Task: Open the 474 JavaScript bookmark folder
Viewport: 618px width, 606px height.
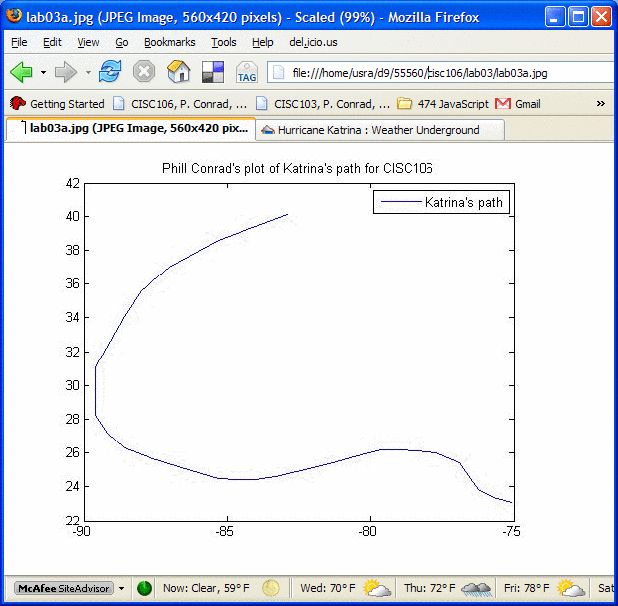Action: pos(443,104)
